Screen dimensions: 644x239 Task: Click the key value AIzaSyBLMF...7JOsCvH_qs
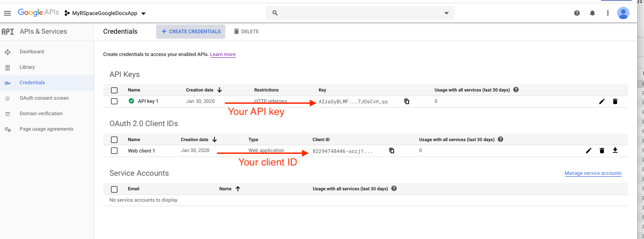(x=353, y=102)
